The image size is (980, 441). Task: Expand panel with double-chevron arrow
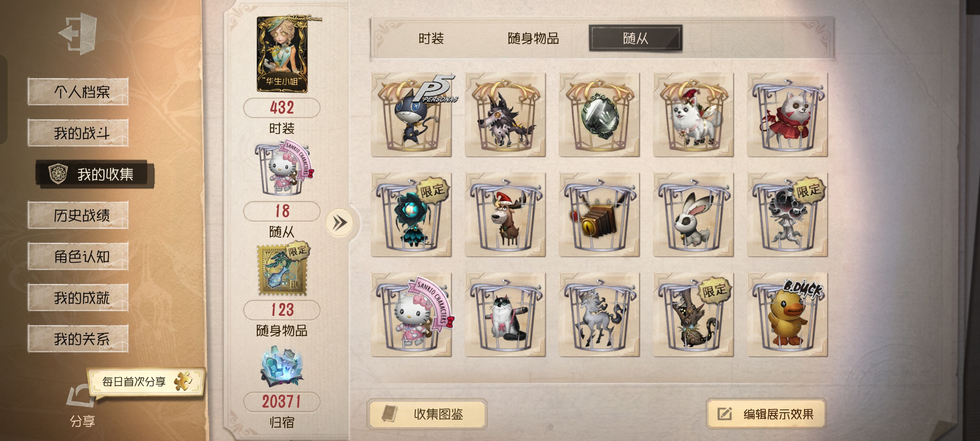(339, 223)
